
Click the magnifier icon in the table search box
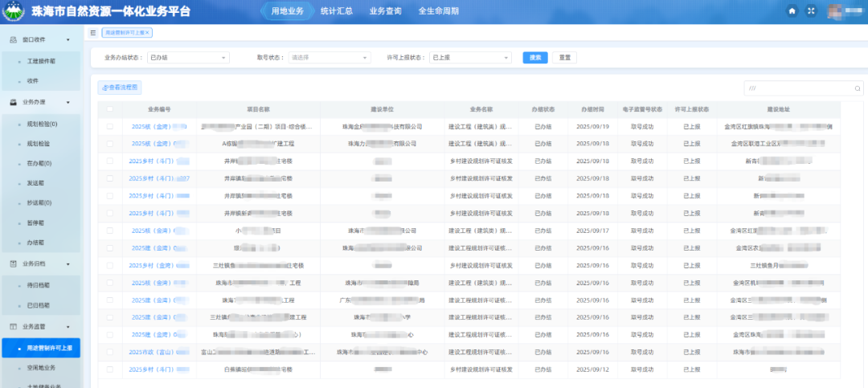(x=858, y=88)
